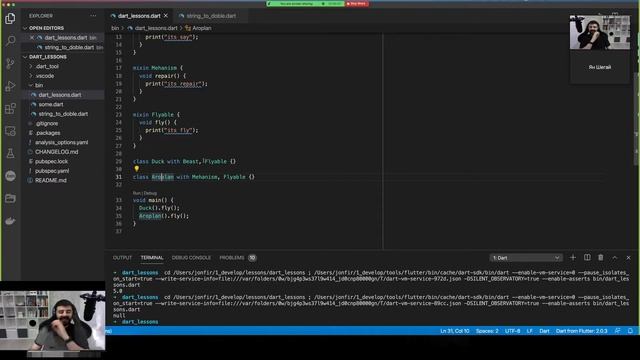This screenshot has height=360, width=640.
Task: Click the green screen sharing indicator
Action: click(305, 4)
